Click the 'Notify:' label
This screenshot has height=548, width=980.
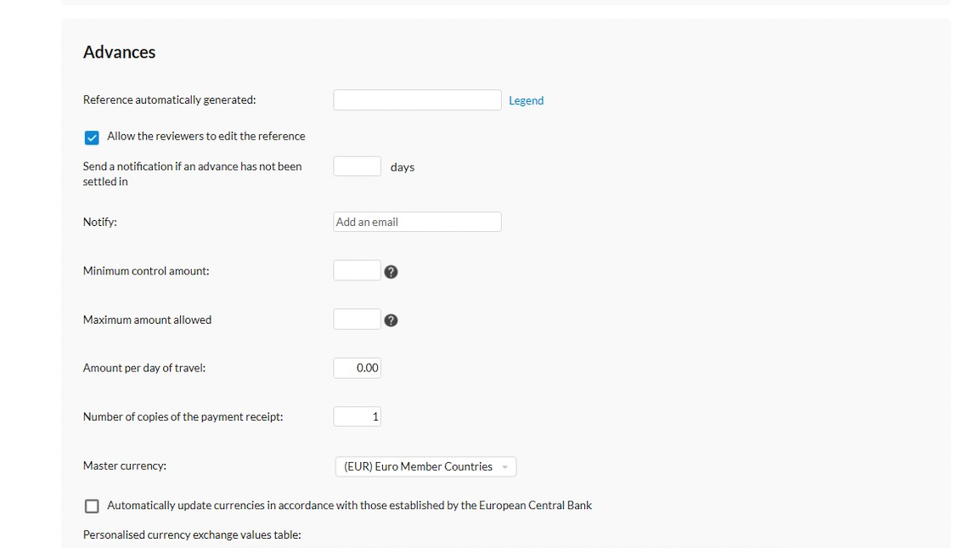click(100, 222)
